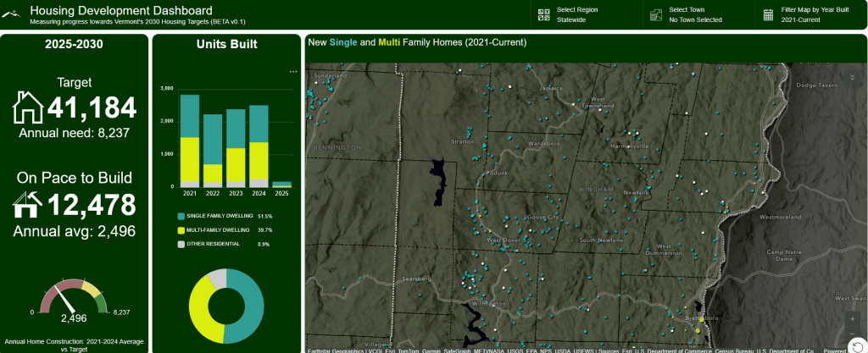Image resolution: width=868 pixels, height=353 pixels.
Task: Open the Select Region dropdown
Action: (x=577, y=14)
